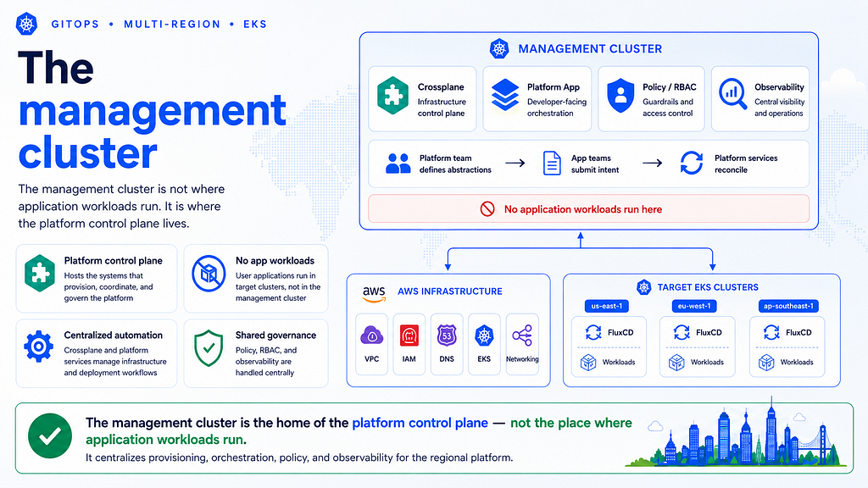
Task: Click the 'MULTI-REGION' header text
Action: (x=172, y=25)
